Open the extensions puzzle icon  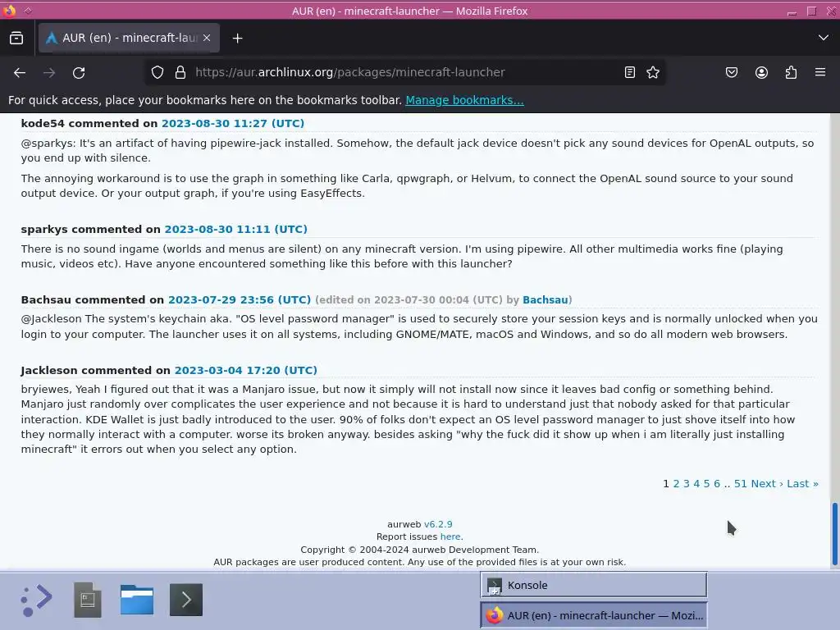[x=791, y=72]
